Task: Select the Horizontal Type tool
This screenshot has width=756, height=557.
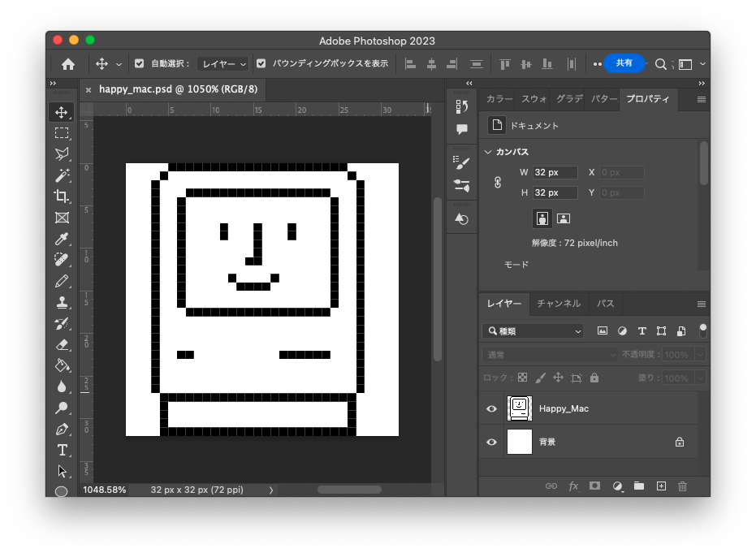Action: (61, 451)
